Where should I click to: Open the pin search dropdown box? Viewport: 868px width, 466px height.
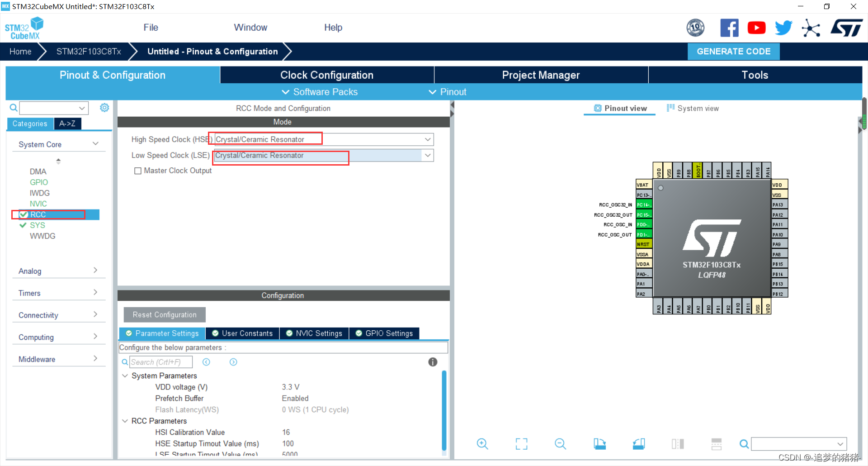(799, 444)
